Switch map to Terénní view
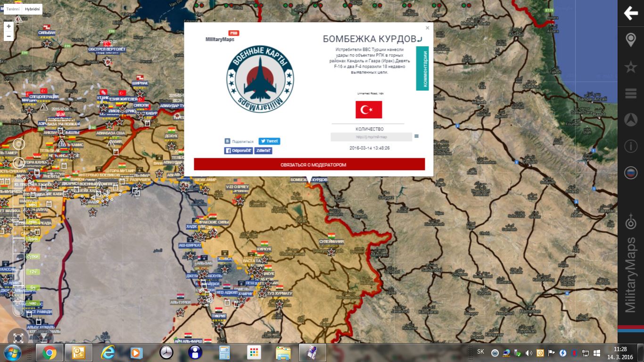The height and width of the screenshot is (362, 644). click(x=13, y=8)
